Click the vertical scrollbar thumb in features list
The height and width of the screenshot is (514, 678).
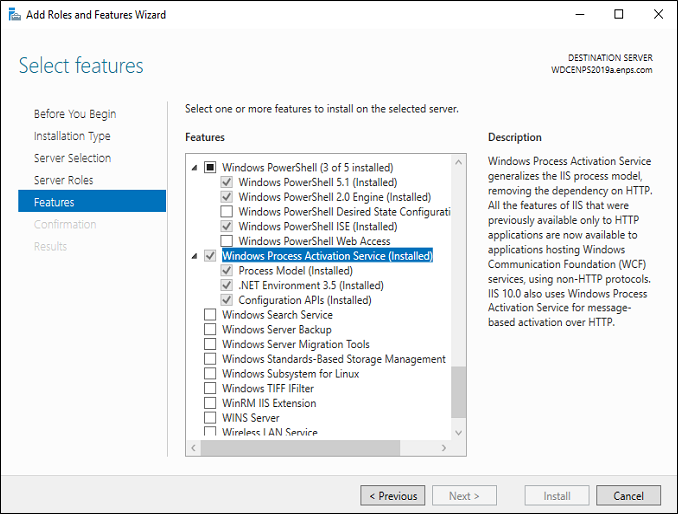pyautogui.click(x=458, y=392)
